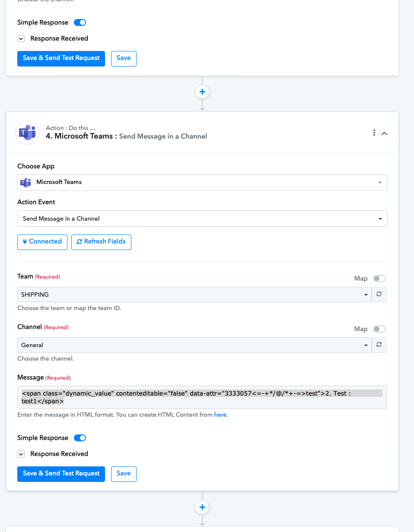Click plus icon above the Microsoft Teams step
Viewport: 414px width, 532px height.
click(202, 92)
